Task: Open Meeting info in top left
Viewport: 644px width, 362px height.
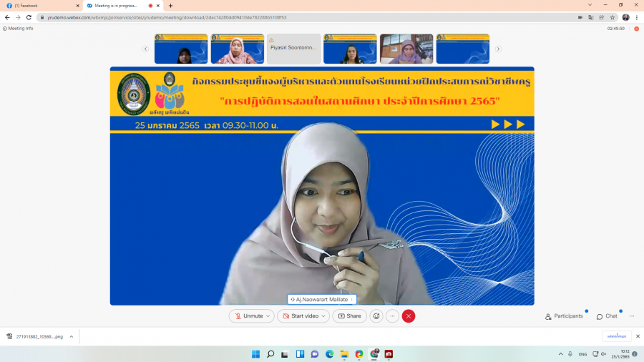Action: click(x=19, y=29)
